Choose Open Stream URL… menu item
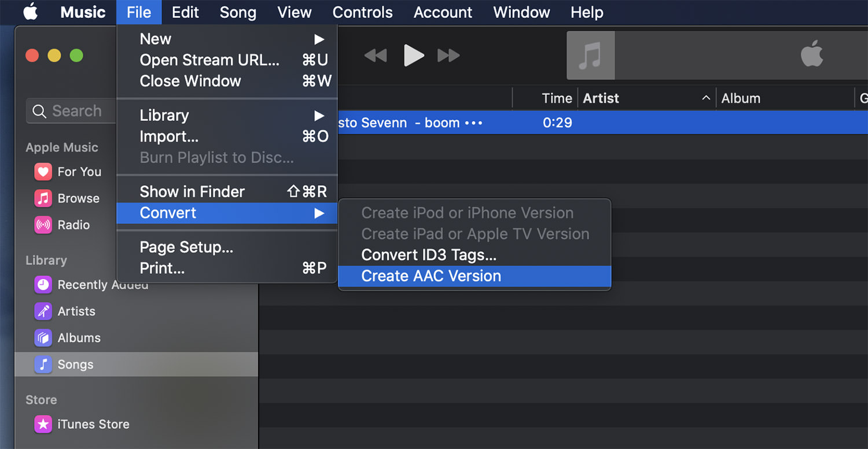 point(227,60)
